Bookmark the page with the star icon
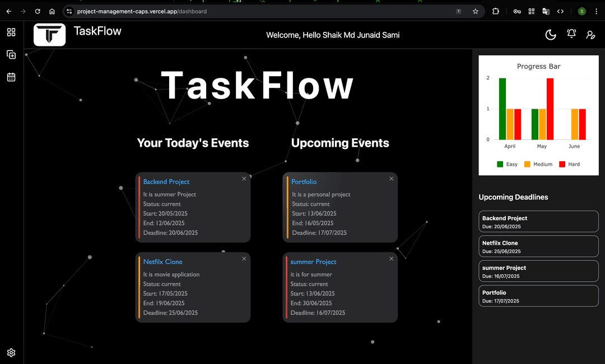The width and height of the screenshot is (605, 364). pos(476,11)
